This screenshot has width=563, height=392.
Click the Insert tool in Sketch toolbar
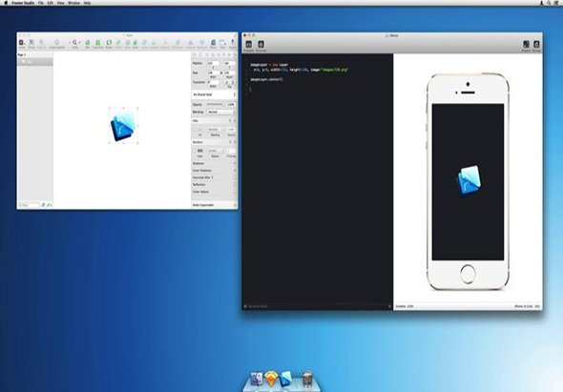22,44
